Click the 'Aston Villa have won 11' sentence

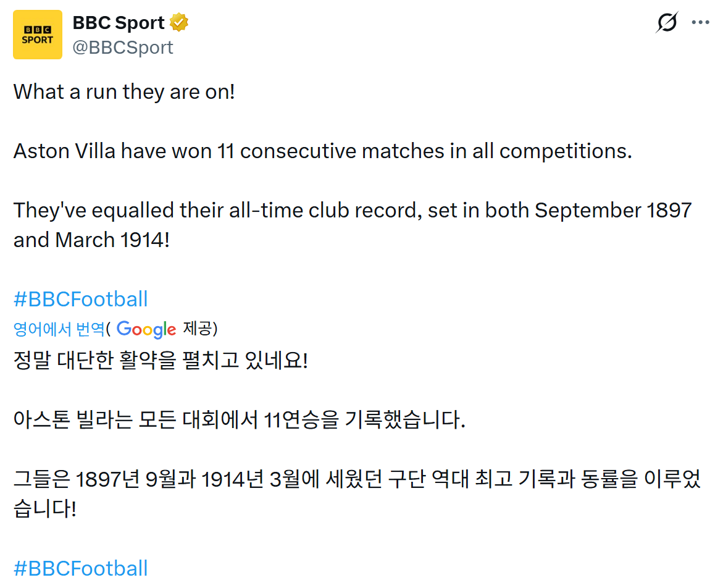[x=322, y=151]
